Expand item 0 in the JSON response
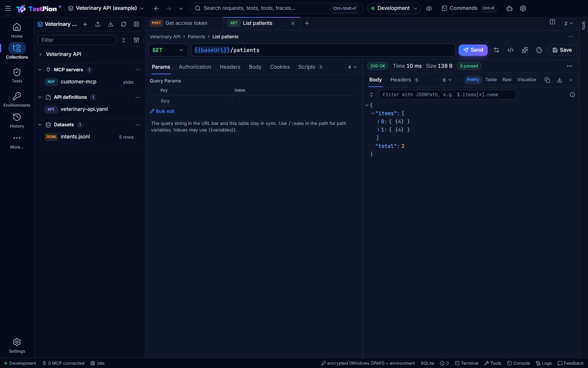 [378, 121]
